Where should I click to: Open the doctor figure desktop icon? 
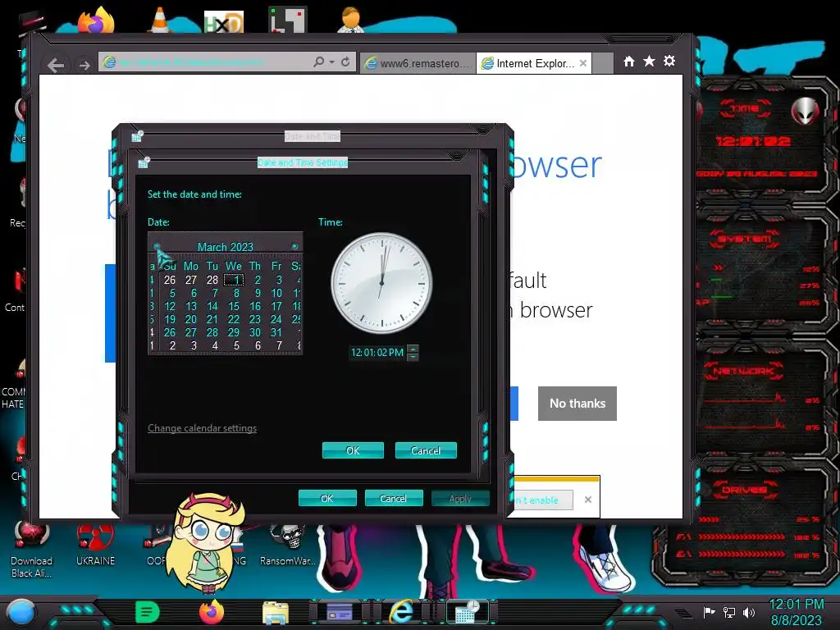(351, 21)
